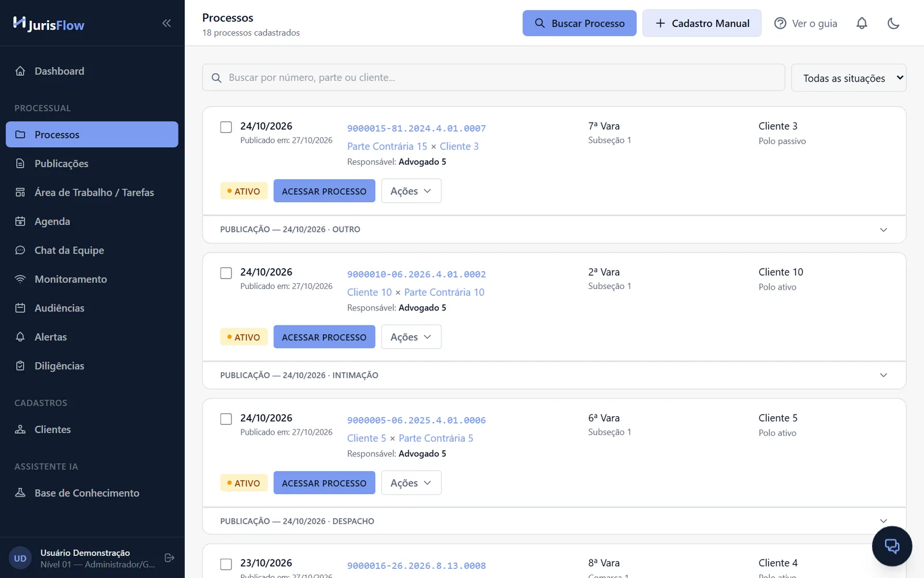Click the search field Buscar por número
Viewport: 924px width, 578px height.
[x=493, y=77]
